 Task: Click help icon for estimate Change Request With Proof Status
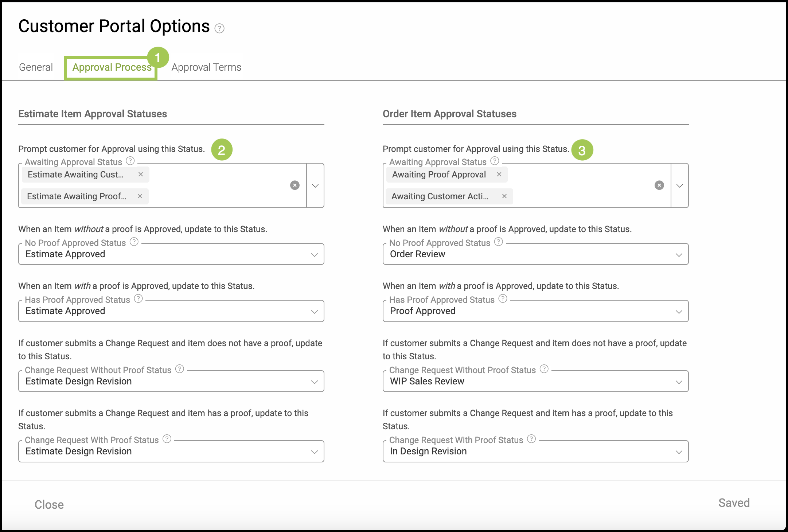pos(167,439)
